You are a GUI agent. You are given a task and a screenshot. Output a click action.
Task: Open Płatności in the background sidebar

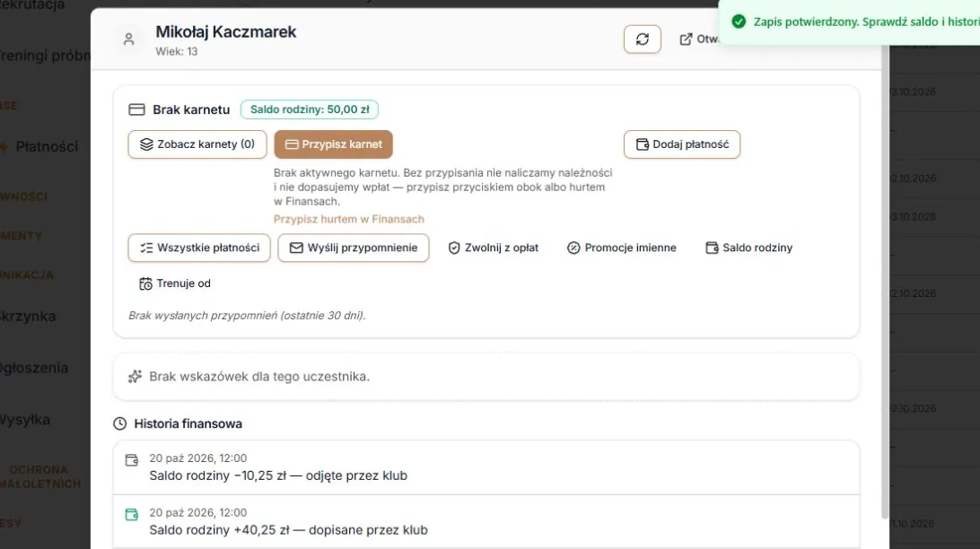pos(47,147)
